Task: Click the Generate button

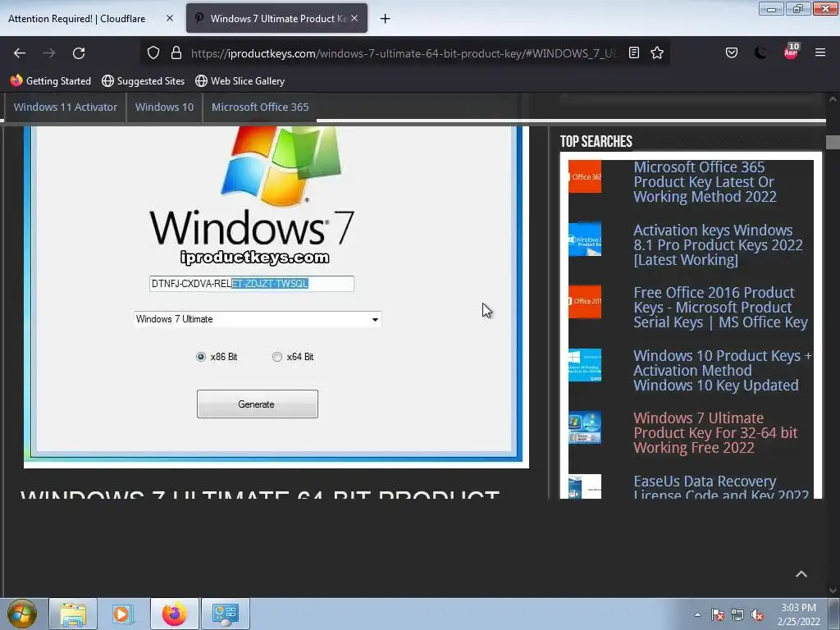Action: pos(257,404)
